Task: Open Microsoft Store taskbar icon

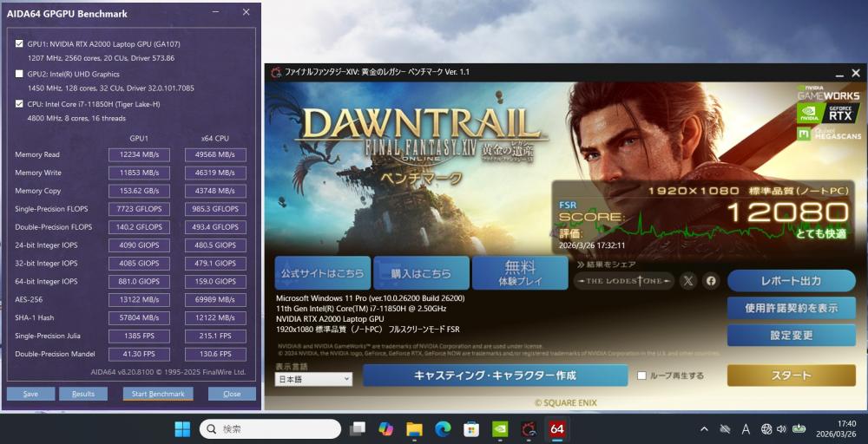Action: [x=471, y=428]
